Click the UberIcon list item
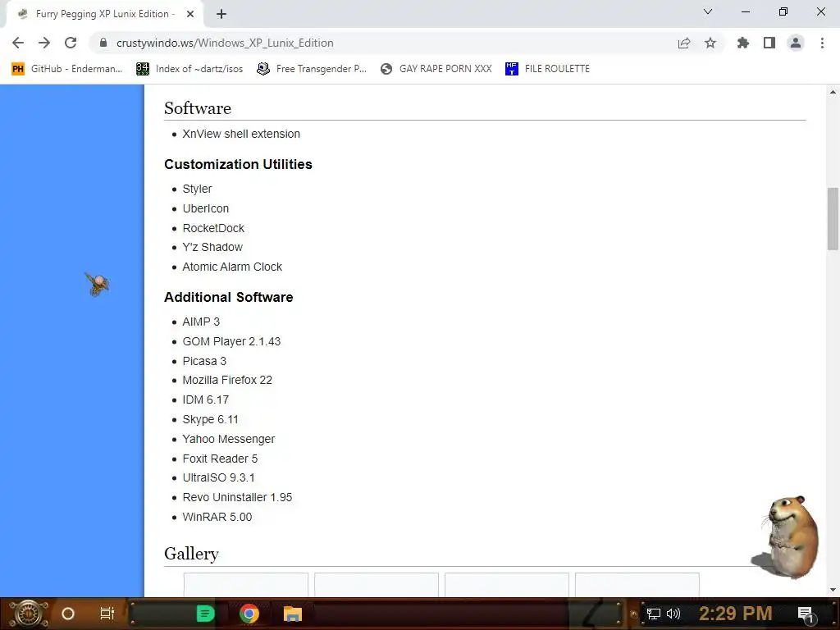840x630 pixels. click(206, 208)
